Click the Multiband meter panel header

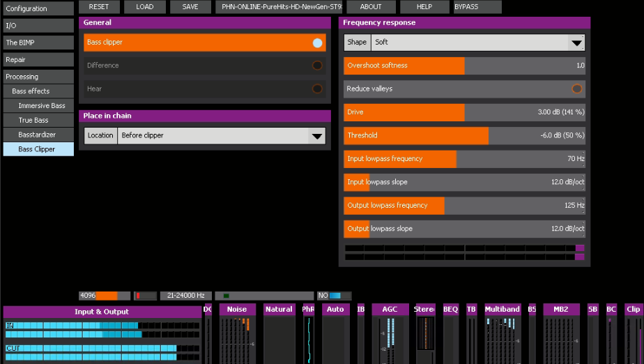pyautogui.click(x=502, y=309)
